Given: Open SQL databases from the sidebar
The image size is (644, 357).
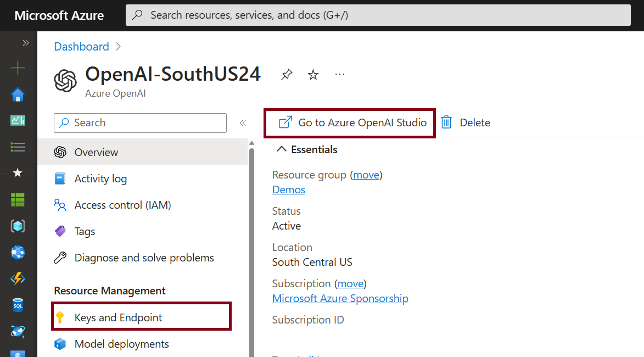Looking at the screenshot, I should [x=18, y=305].
